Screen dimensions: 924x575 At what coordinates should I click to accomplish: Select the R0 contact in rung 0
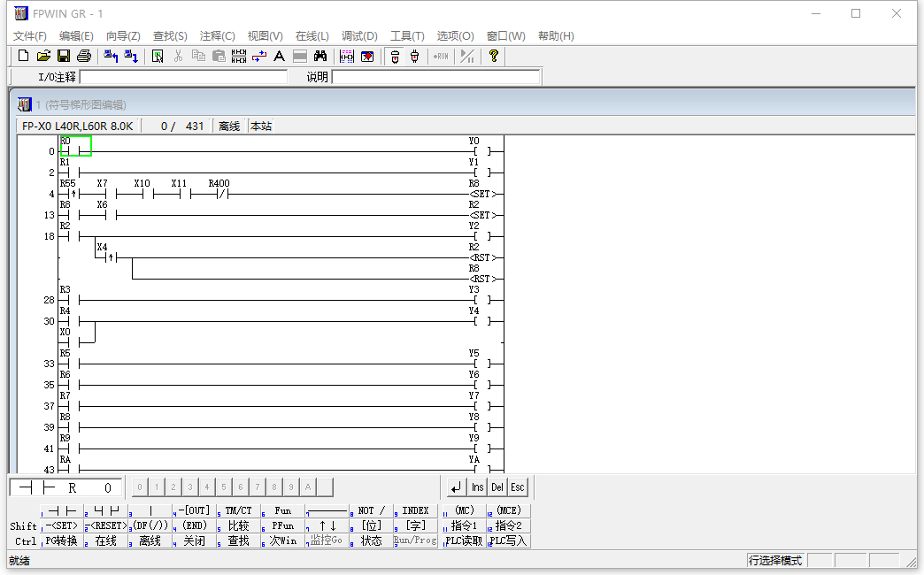point(75,146)
